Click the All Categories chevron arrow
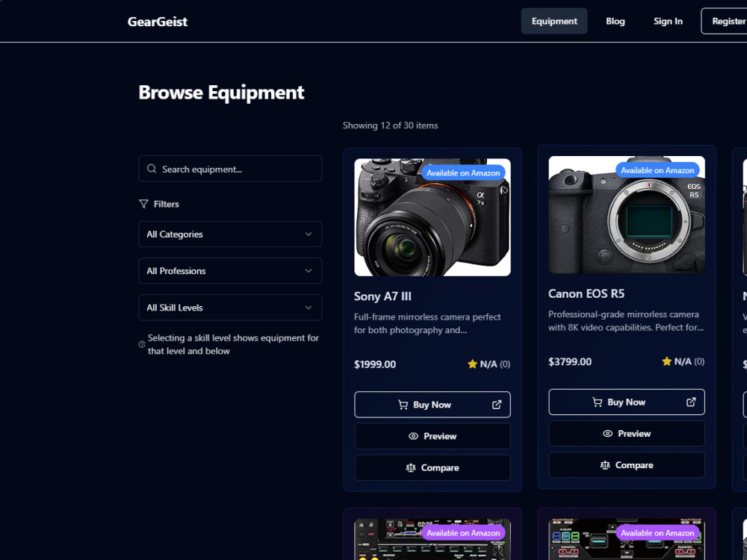 309,234
